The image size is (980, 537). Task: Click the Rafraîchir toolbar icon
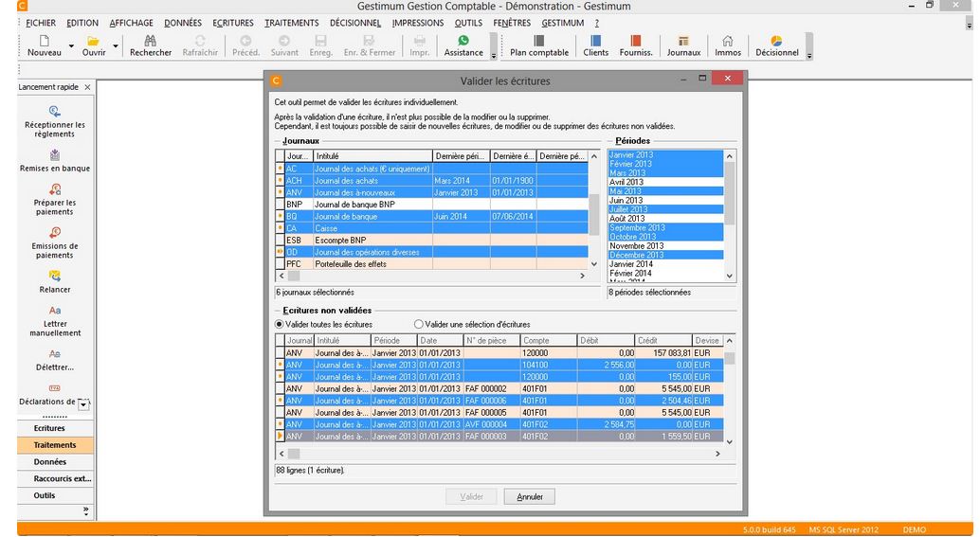pos(200,41)
